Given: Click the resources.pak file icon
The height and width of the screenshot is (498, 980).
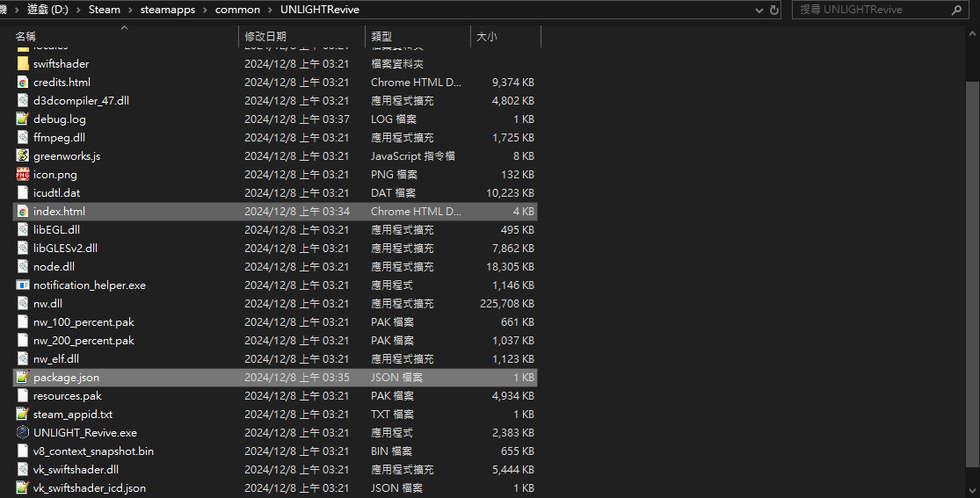Looking at the screenshot, I should click(x=23, y=395).
